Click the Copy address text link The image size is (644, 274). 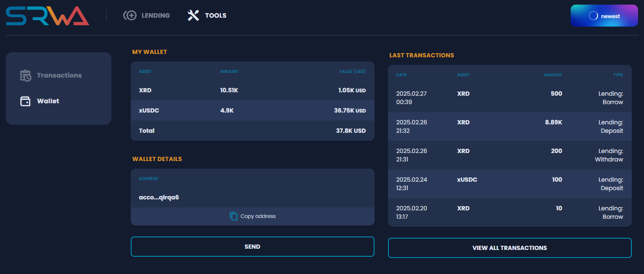258,216
